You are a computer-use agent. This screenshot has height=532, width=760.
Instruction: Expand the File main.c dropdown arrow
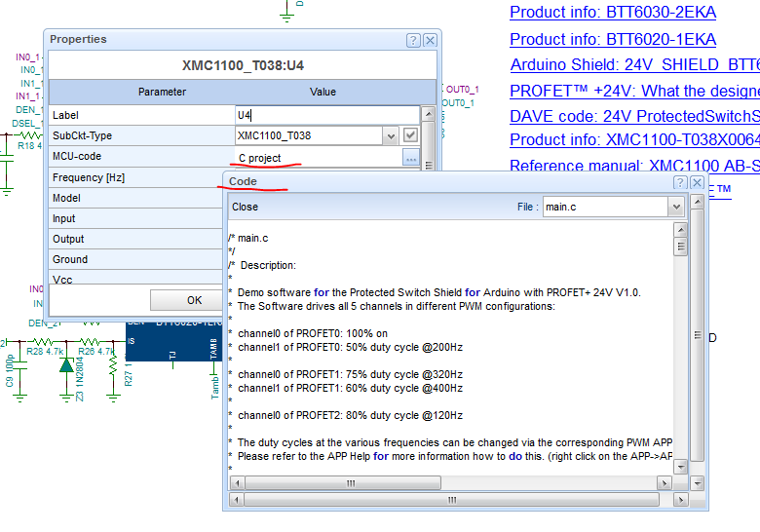676,208
